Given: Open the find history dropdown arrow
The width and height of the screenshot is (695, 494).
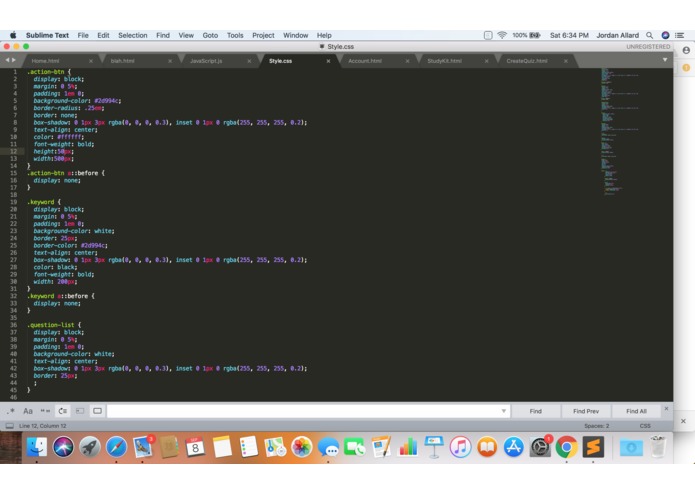Looking at the screenshot, I should pyautogui.click(x=504, y=411).
